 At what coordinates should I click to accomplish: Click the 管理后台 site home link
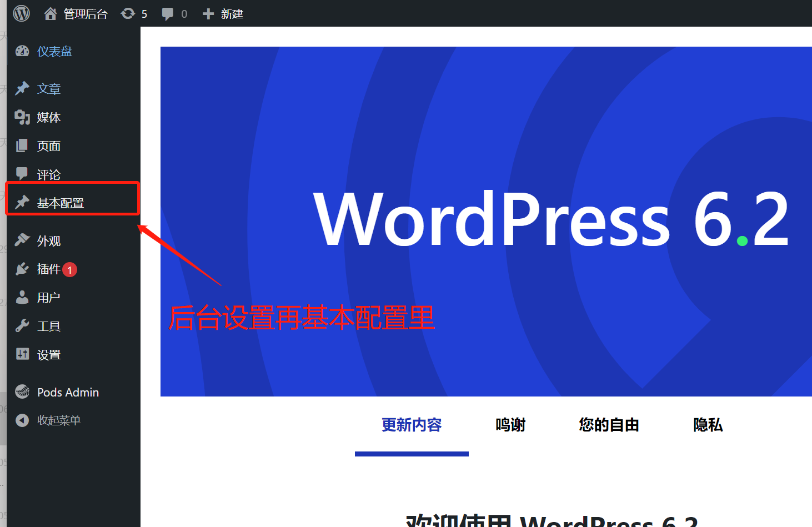click(x=85, y=14)
